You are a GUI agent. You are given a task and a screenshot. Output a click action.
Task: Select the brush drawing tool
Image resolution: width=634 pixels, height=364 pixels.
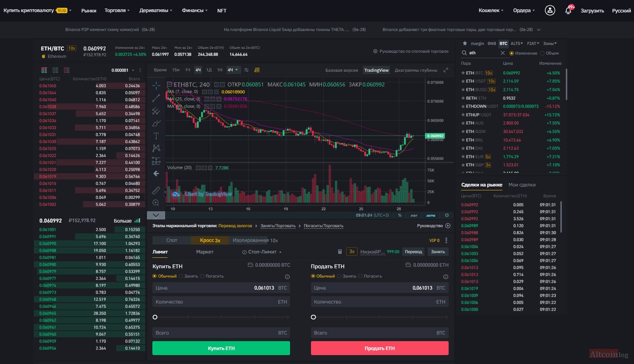click(x=156, y=123)
